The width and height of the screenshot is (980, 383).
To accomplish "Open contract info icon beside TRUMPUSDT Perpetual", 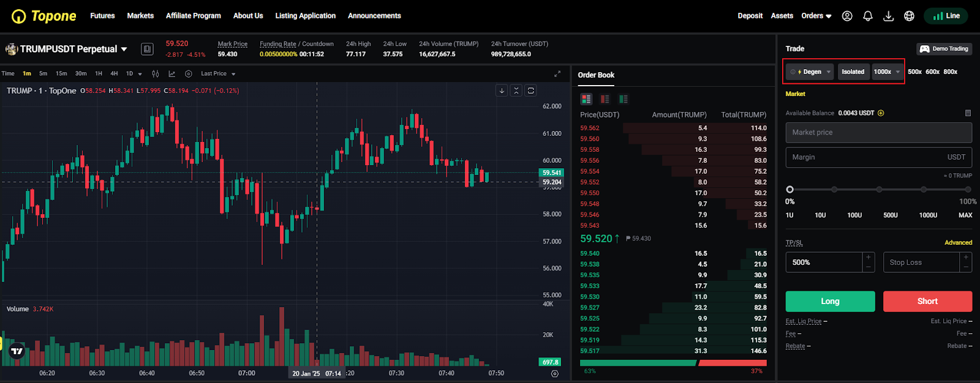I will tap(147, 49).
